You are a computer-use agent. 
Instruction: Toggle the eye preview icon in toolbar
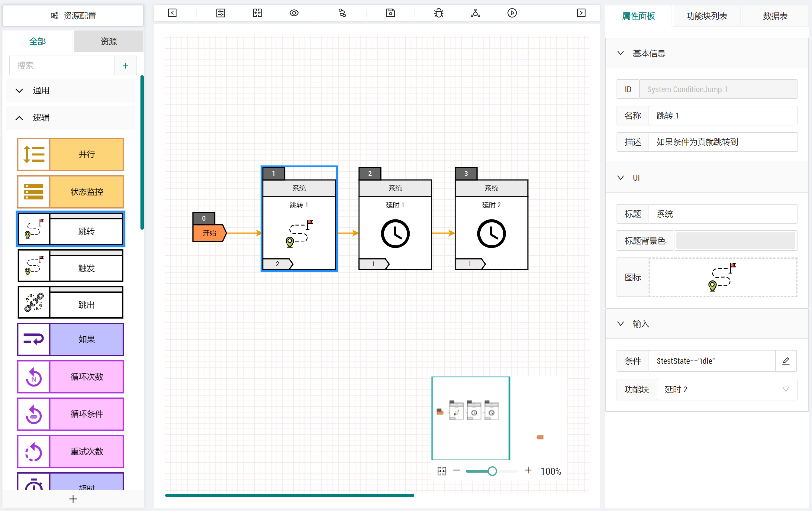(294, 13)
